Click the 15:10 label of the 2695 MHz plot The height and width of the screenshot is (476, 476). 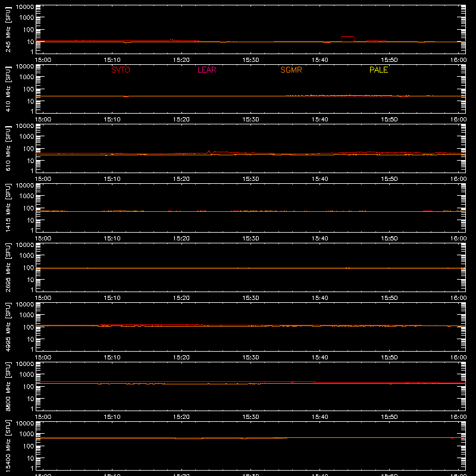(x=112, y=298)
